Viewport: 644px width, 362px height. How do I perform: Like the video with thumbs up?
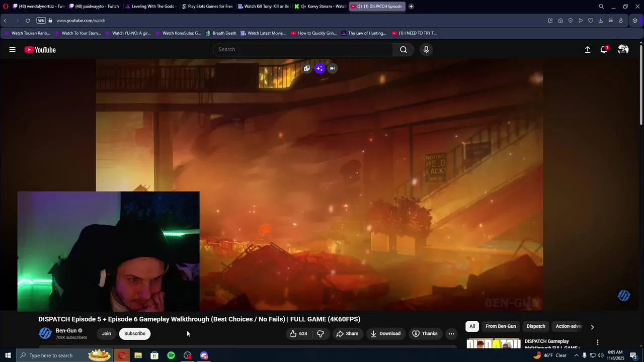click(298, 333)
